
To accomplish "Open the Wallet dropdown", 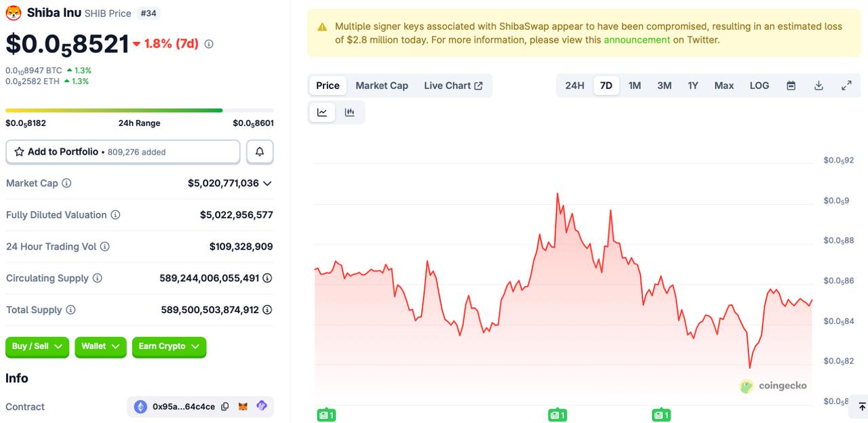I will 100,346.
